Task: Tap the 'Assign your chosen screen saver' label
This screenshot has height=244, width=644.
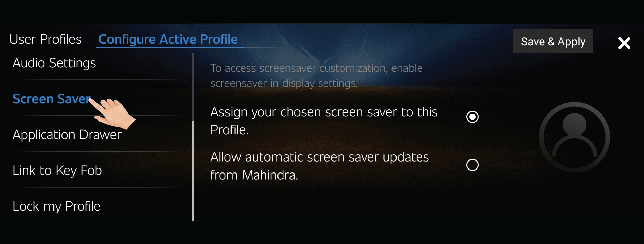Action: pyautogui.click(x=324, y=121)
